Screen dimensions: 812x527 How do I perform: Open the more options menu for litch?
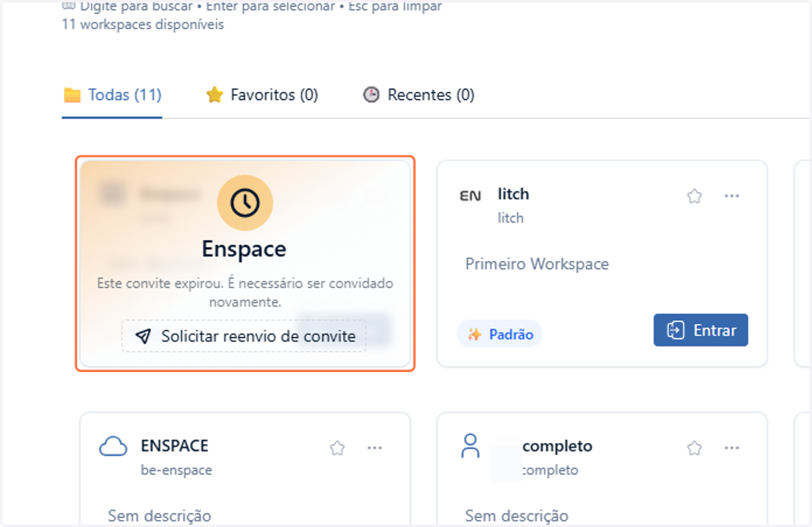coord(731,196)
